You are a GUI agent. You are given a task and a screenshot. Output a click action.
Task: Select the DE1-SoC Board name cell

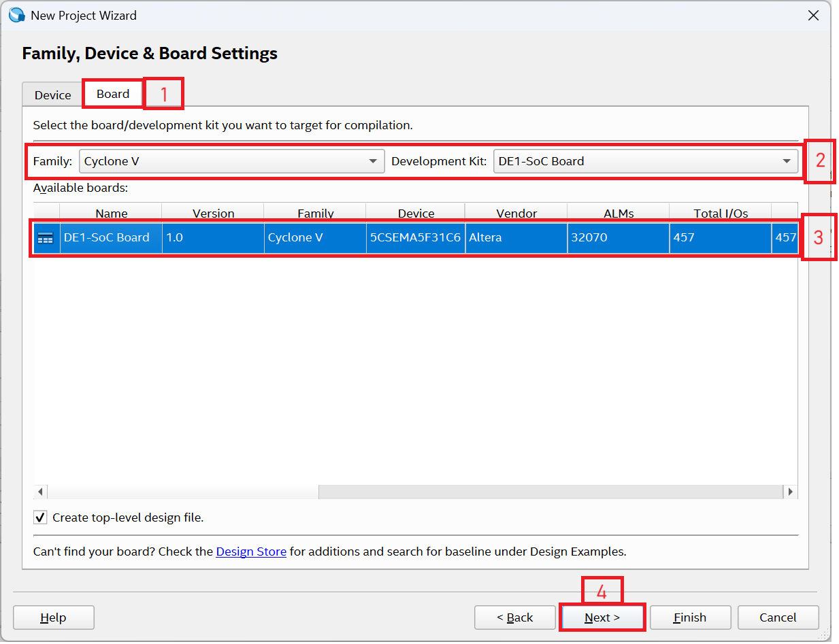point(111,238)
